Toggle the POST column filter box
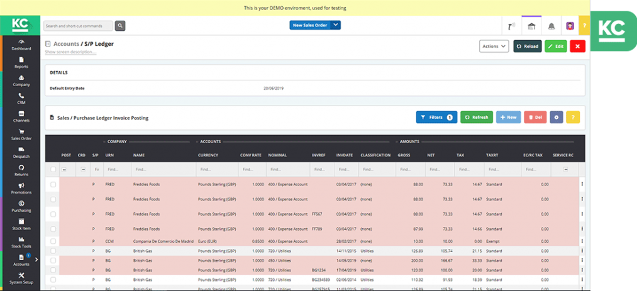This screenshot has width=644, height=291. (65, 169)
